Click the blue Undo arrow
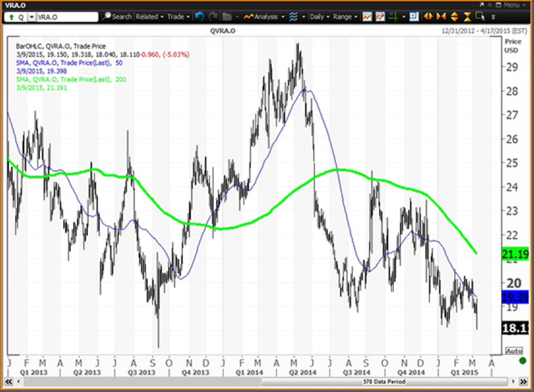 point(199,16)
